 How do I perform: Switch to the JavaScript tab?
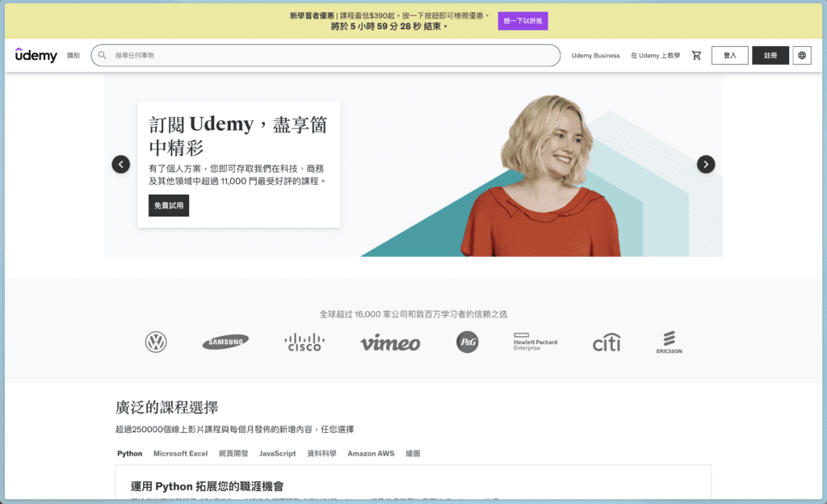278,453
